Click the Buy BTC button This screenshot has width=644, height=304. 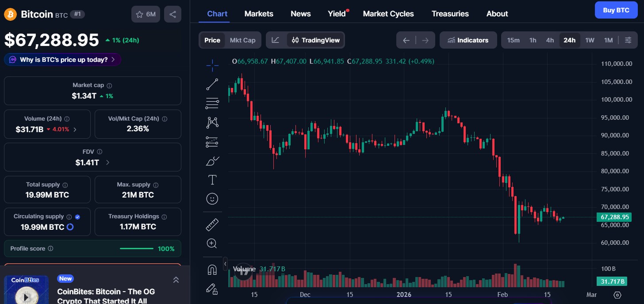[x=616, y=10]
